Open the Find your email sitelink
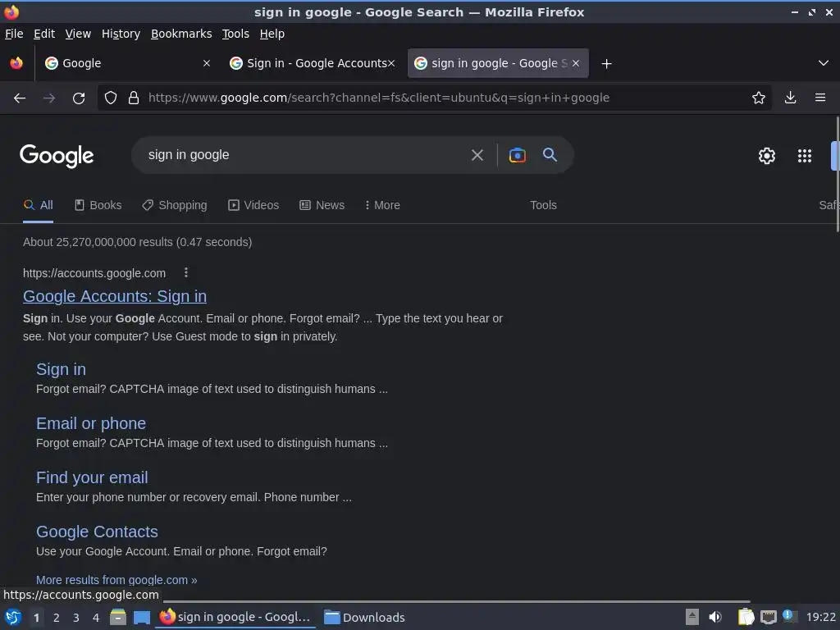840x630 pixels. click(x=92, y=477)
